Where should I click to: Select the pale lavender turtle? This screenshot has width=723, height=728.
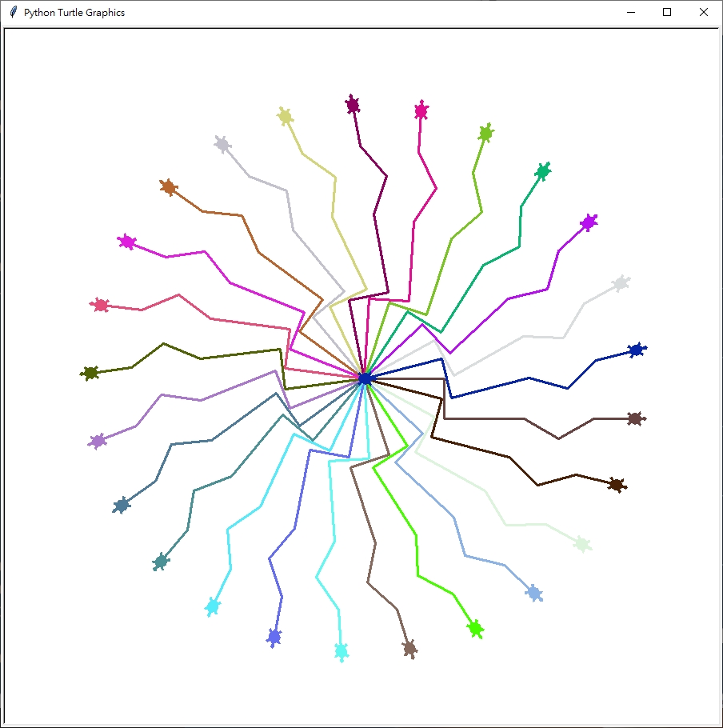222,144
